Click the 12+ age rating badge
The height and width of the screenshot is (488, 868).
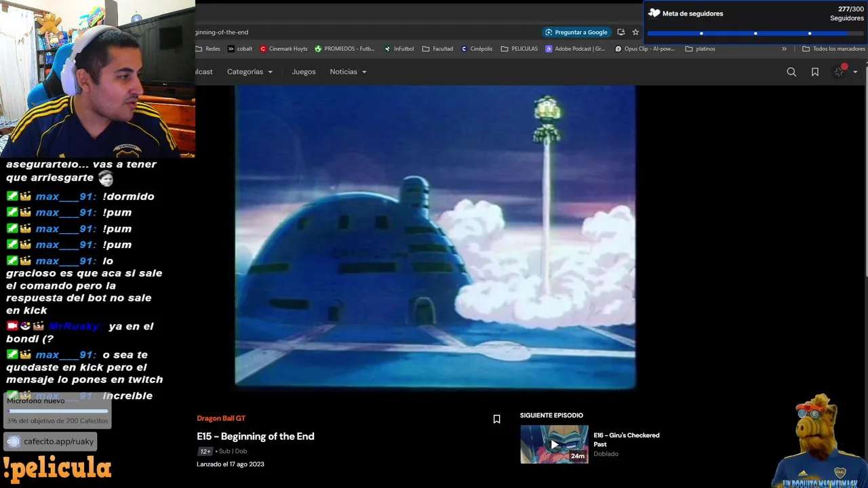click(x=205, y=451)
